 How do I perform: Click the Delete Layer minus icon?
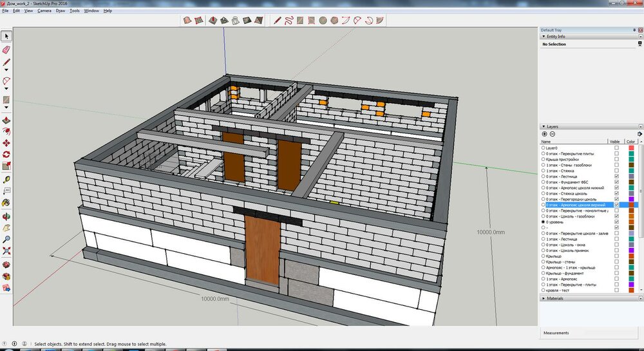coord(553,134)
